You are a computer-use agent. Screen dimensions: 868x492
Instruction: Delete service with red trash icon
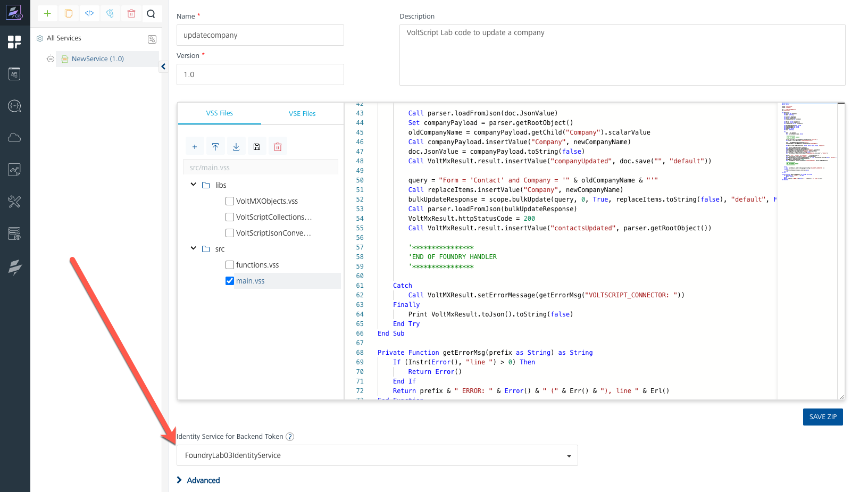click(x=131, y=13)
